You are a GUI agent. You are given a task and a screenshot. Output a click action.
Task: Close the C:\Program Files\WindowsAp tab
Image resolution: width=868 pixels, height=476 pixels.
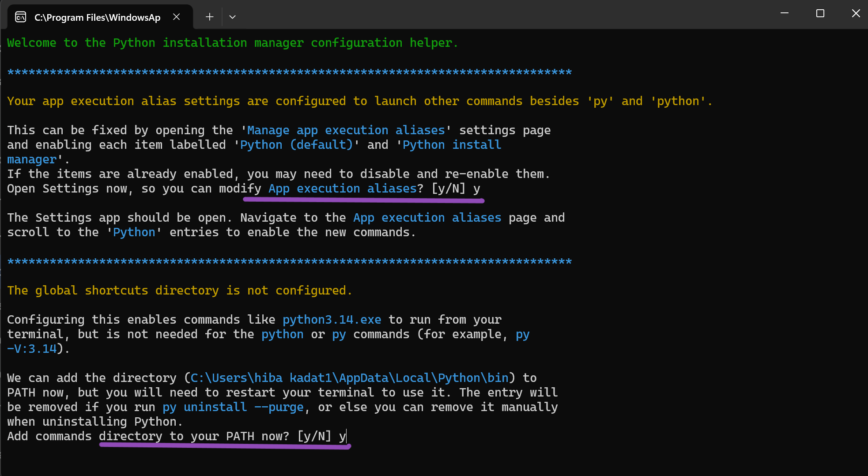pos(176,17)
